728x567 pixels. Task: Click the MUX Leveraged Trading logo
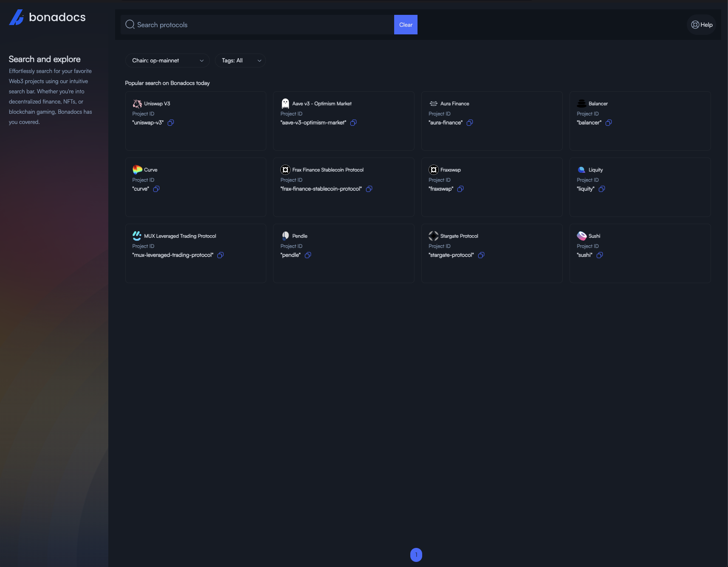click(x=137, y=236)
